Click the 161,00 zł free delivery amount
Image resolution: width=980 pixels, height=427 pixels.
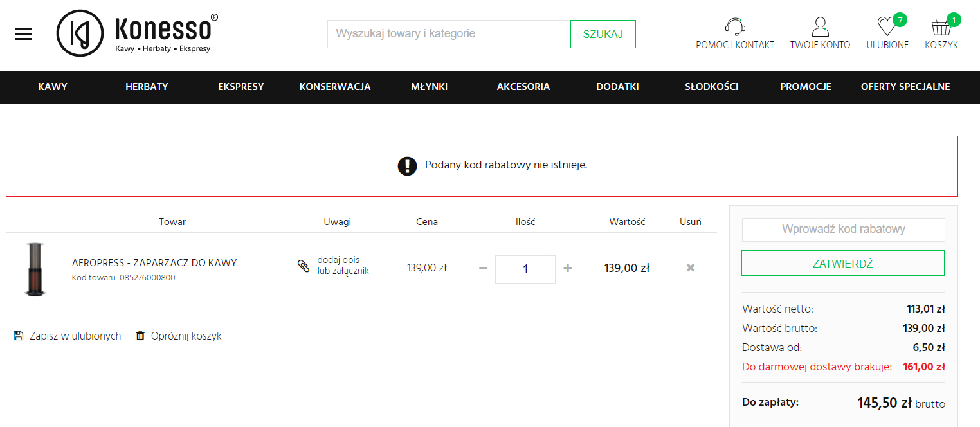(924, 367)
